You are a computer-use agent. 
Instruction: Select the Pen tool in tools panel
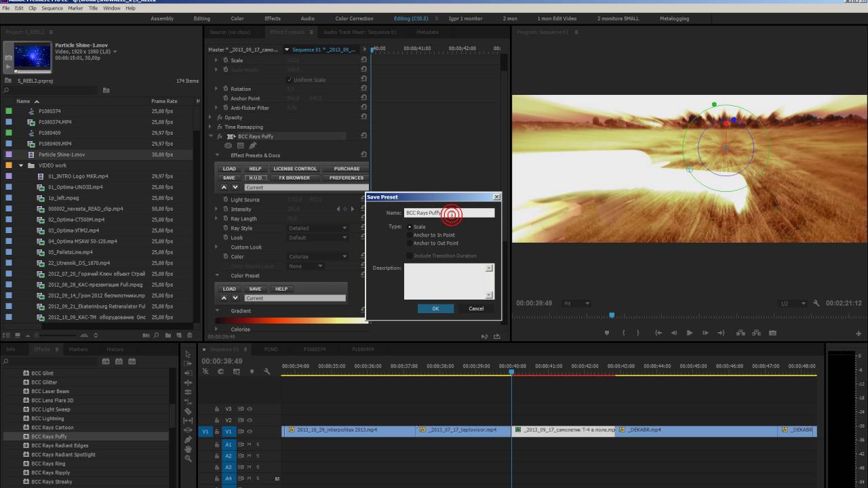click(188, 439)
